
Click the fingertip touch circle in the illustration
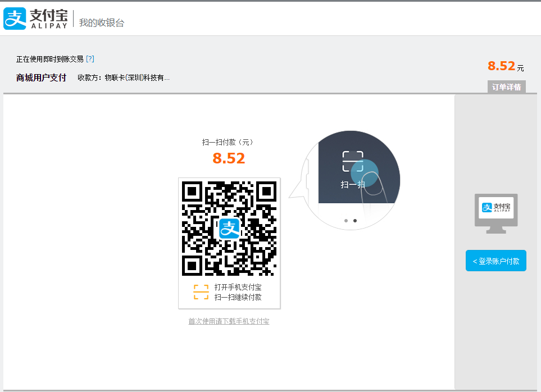pos(365,172)
